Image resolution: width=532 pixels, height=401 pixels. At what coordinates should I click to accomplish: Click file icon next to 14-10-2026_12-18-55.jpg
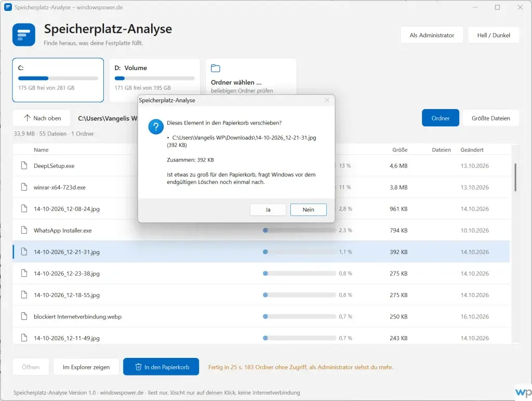point(24,295)
